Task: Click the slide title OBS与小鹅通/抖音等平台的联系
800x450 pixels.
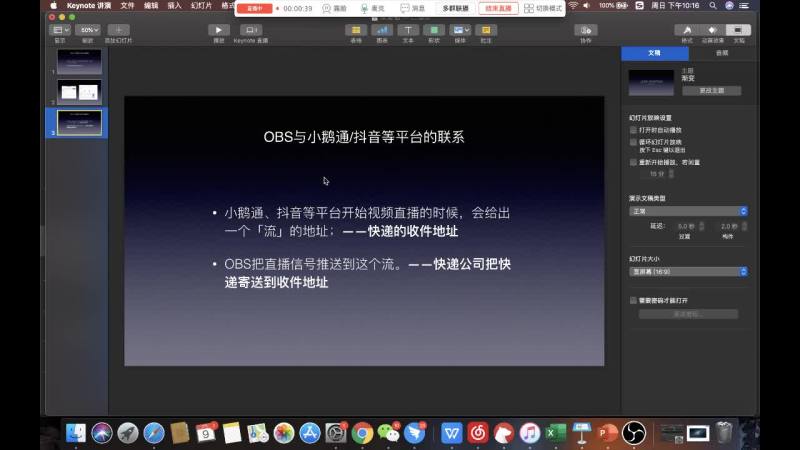Action: [364, 137]
